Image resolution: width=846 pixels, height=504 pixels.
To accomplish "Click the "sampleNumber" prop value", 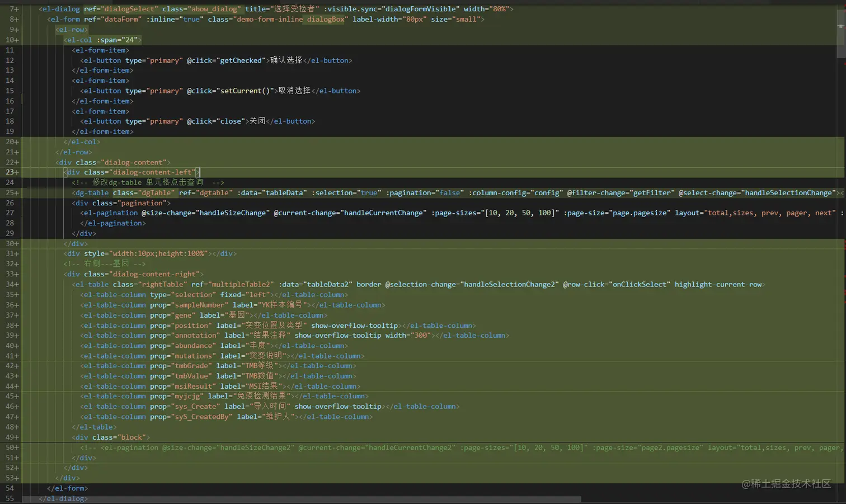I will (x=200, y=305).
